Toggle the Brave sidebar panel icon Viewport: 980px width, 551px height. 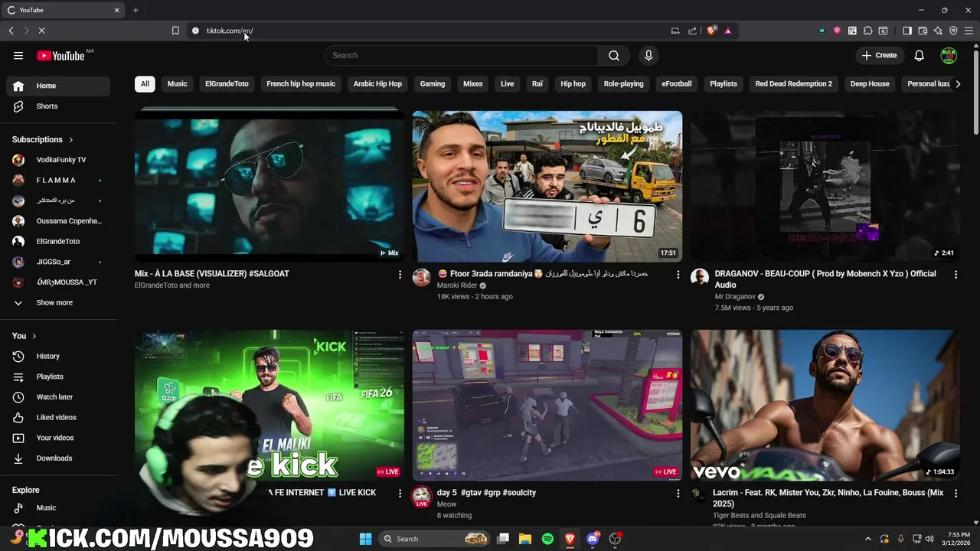(x=907, y=31)
